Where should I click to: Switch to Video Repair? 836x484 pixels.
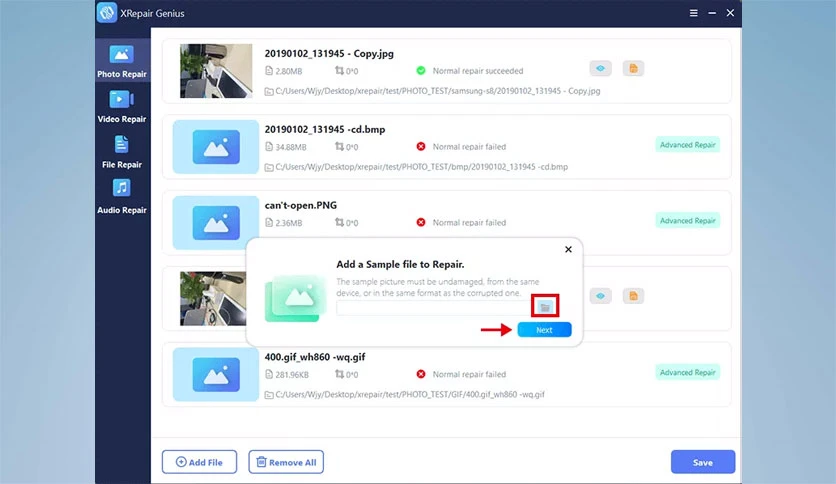pyautogui.click(x=122, y=107)
